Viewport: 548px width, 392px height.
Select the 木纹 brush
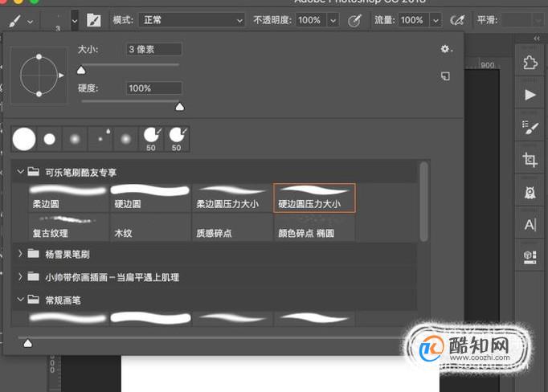pyautogui.click(x=150, y=227)
